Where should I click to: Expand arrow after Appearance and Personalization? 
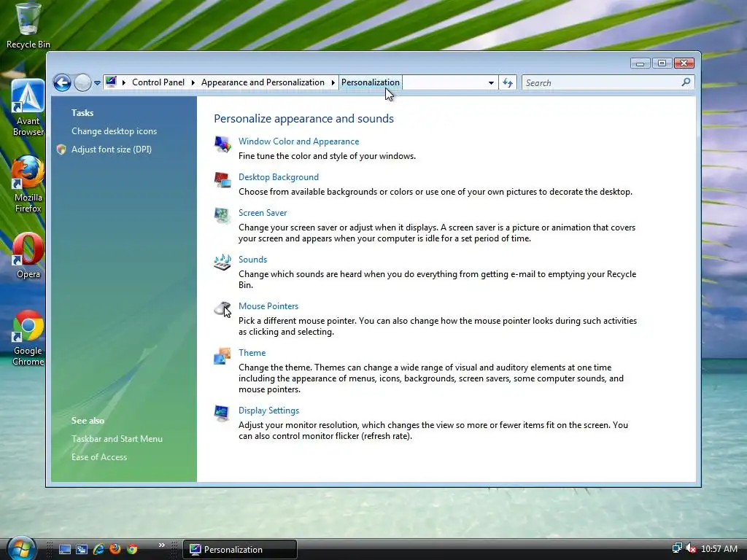click(x=333, y=83)
